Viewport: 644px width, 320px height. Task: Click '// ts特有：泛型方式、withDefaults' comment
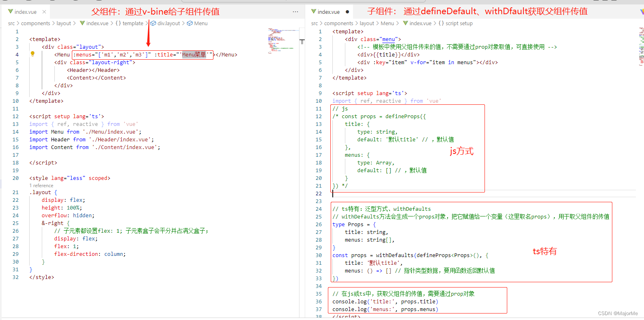(381, 209)
